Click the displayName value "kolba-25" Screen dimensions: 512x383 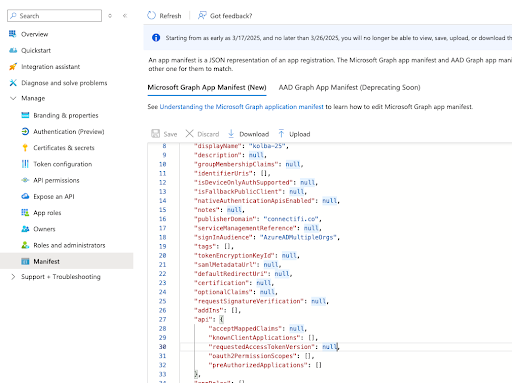tap(267, 146)
